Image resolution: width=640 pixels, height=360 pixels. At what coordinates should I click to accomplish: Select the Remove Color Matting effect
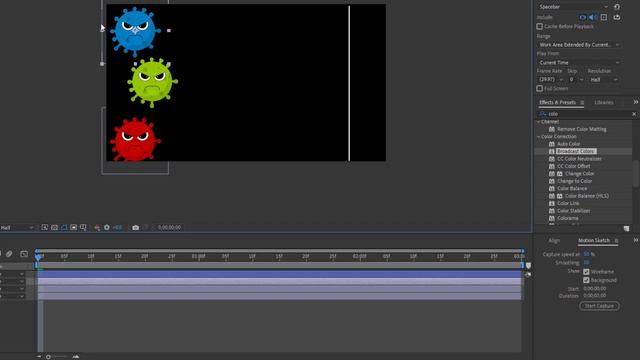point(581,129)
